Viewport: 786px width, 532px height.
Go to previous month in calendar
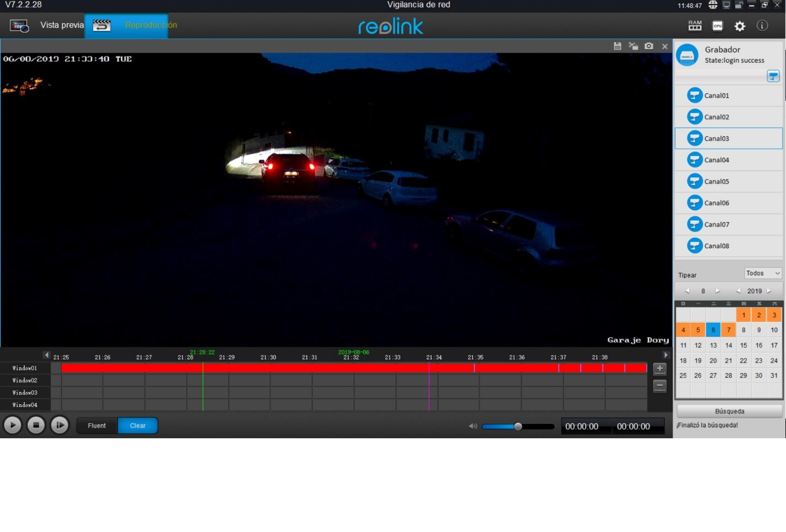pos(687,291)
